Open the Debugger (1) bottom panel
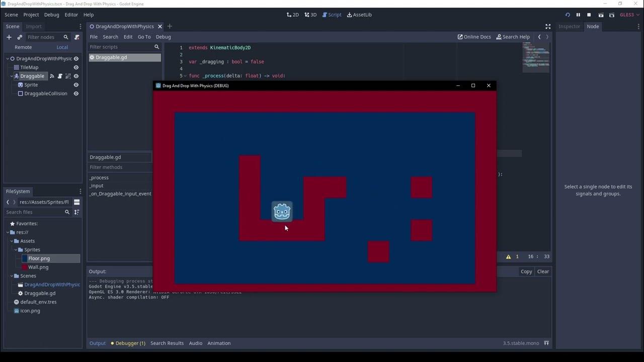Image resolution: width=644 pixels, height=362 pixels. [x=128, y=343]
